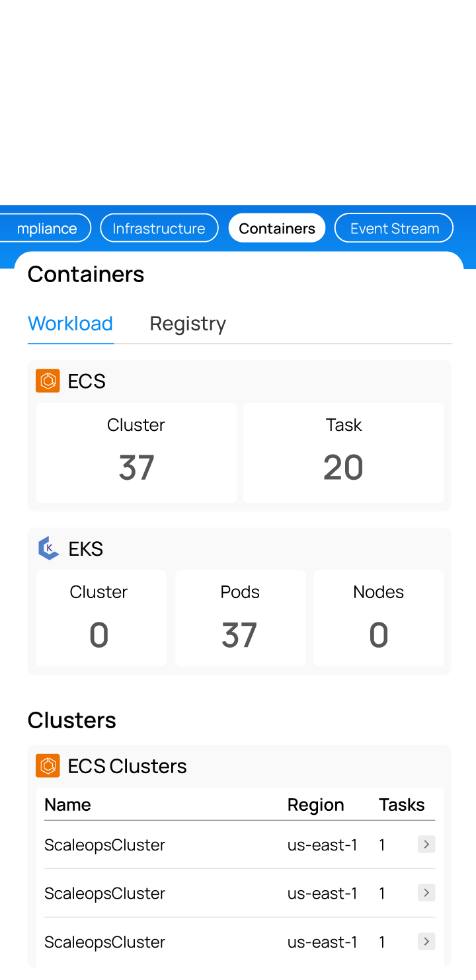Expand the third ScaleopsCluster row chevron
This screenshot has width=476, height=980.
point(426,941)
